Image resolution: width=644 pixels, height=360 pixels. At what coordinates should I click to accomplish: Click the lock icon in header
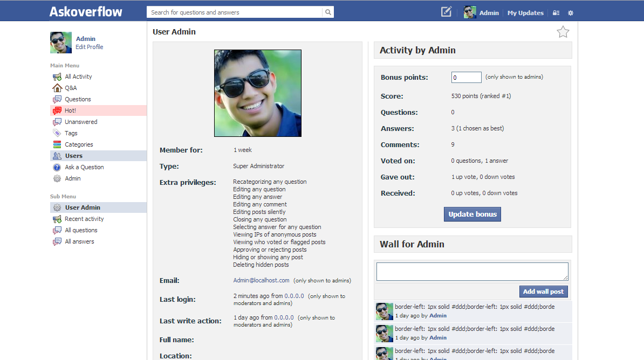coord(556,13)
